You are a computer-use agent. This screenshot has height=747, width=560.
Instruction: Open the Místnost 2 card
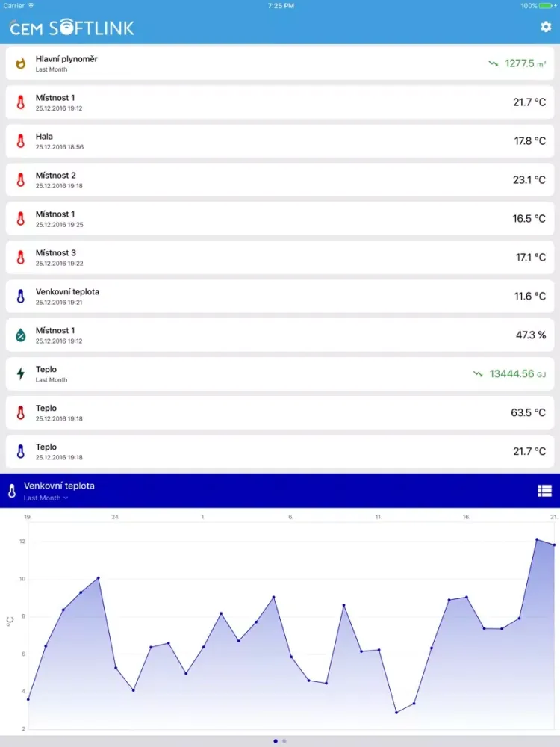(x=280, y=179)
